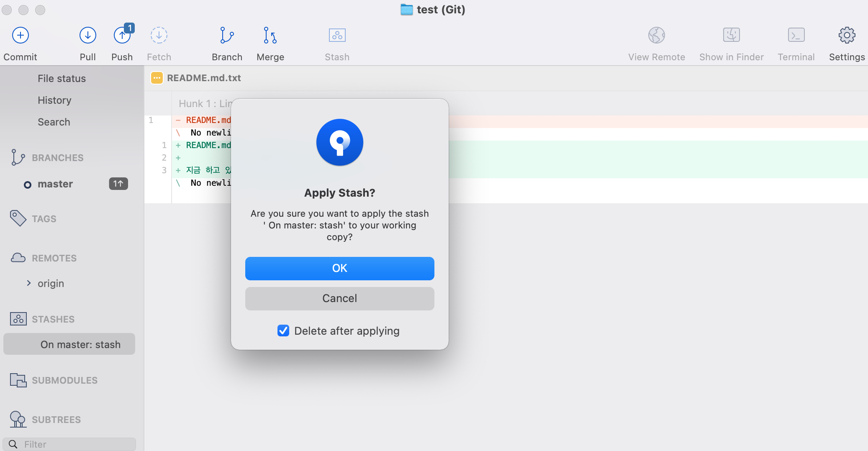
Task: Click the REMOTES header label
Action: pos(54,258)
